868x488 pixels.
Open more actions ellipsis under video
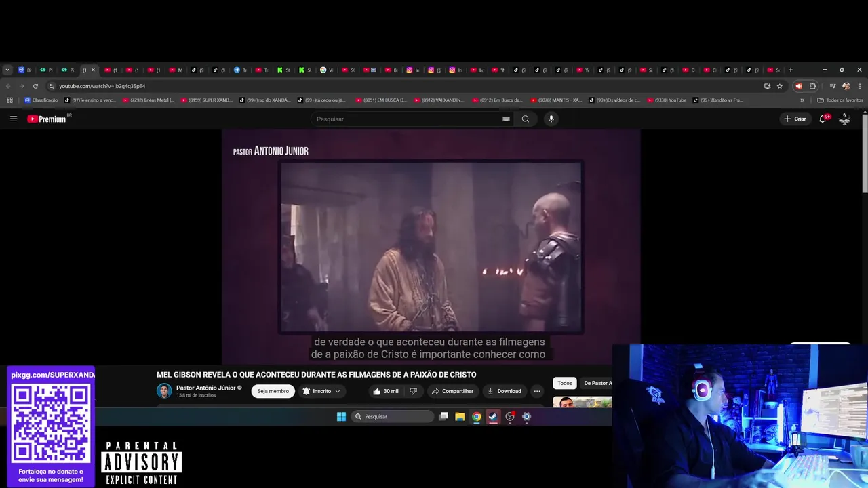pos(537,391)
